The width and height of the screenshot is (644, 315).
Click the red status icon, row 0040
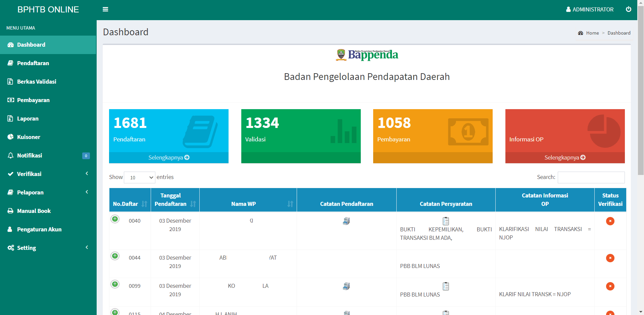[610, 221]
